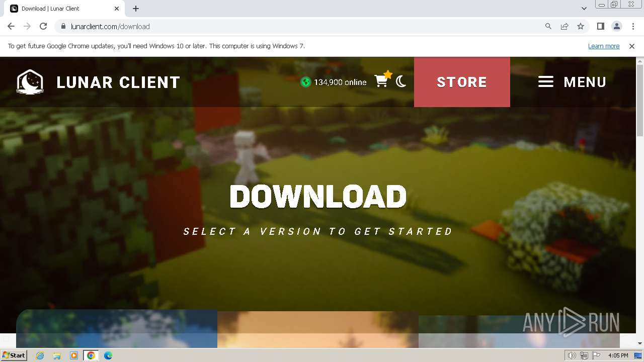Image resolution: width=644 pixels, height=362 pixels.
Task: Open the Windows Start menu
Action: tap(14, 355)
